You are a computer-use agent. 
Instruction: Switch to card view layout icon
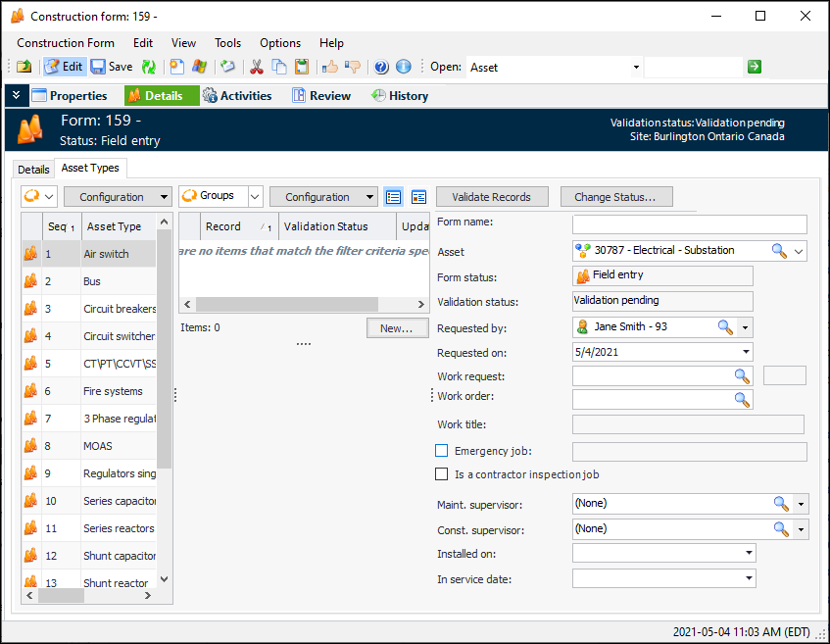[x=419, y=197]
